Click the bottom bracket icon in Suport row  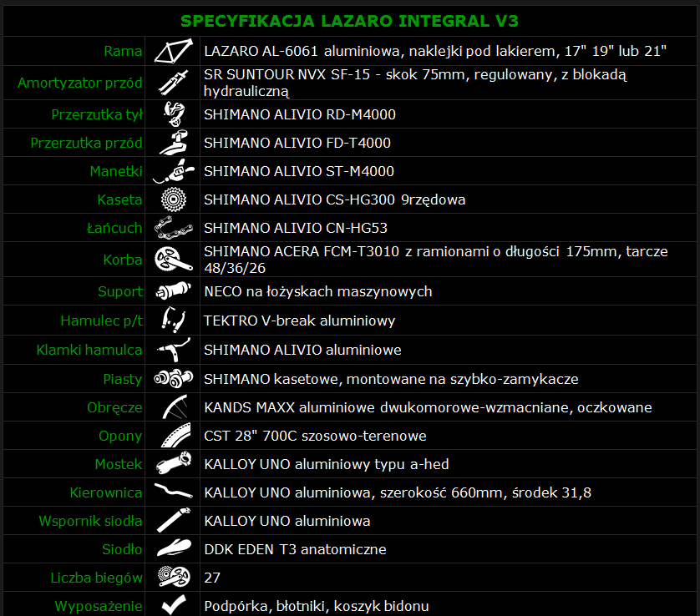pyautogui.click(x=174, y=291)
